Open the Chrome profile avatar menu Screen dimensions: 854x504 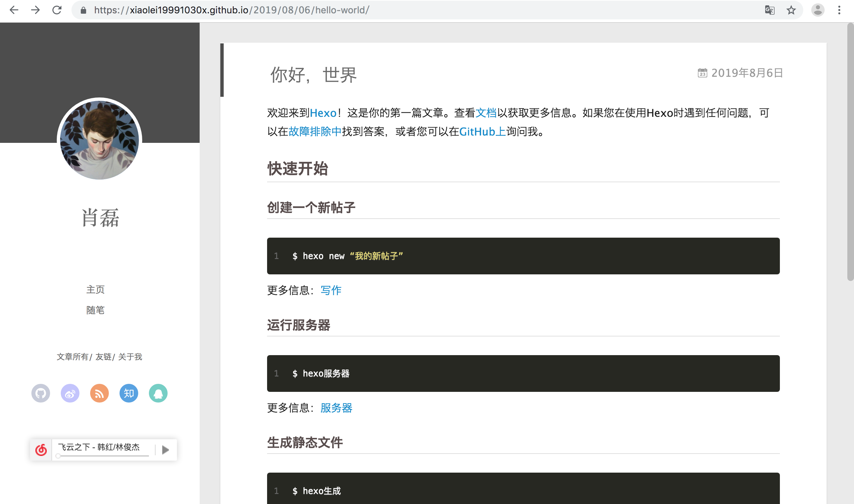(x=818, y=10)
